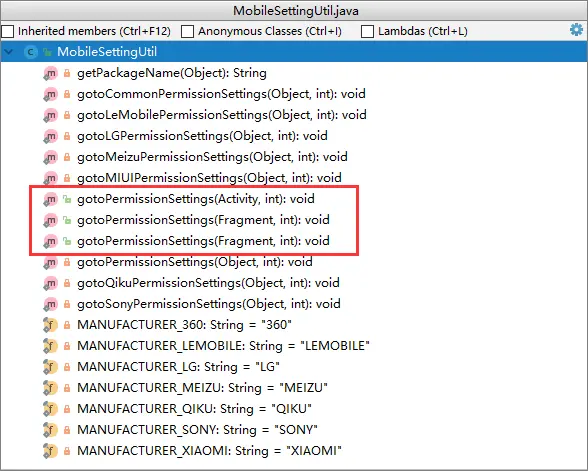Select getPackageName(Object): String
The height and width of the screenshot is (471, 588).
(x=172, y=73)
